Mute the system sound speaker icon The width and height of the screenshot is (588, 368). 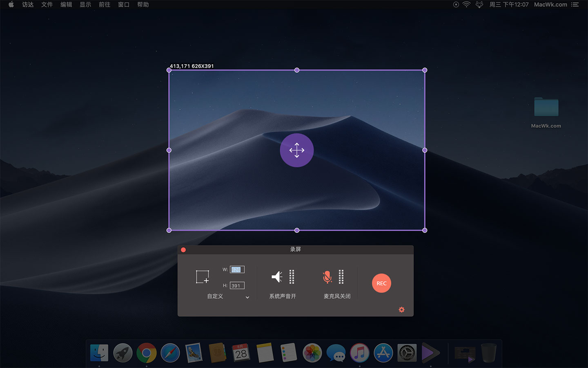(x=277, y=277)
